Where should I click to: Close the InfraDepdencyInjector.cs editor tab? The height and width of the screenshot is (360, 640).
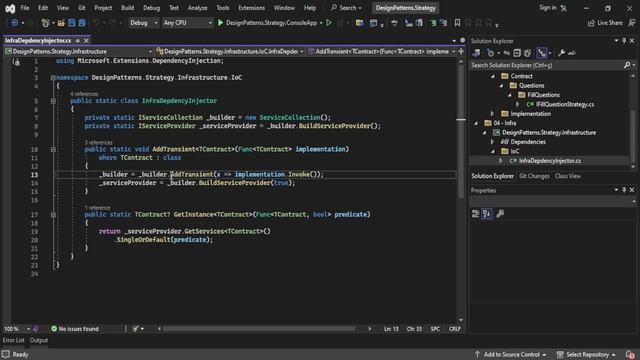[x=86, y=40]
